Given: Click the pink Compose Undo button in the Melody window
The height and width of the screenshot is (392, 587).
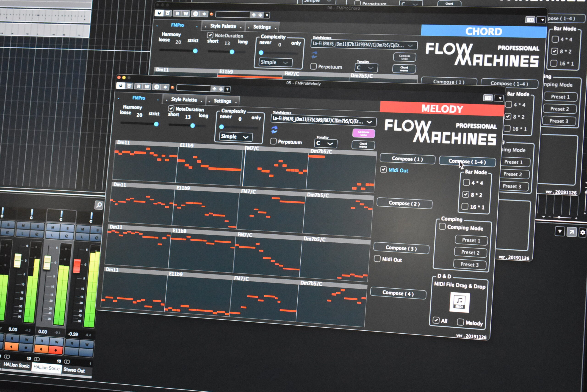Looking at the screenshot, I should pyautogui.click(x=364, y=133).
